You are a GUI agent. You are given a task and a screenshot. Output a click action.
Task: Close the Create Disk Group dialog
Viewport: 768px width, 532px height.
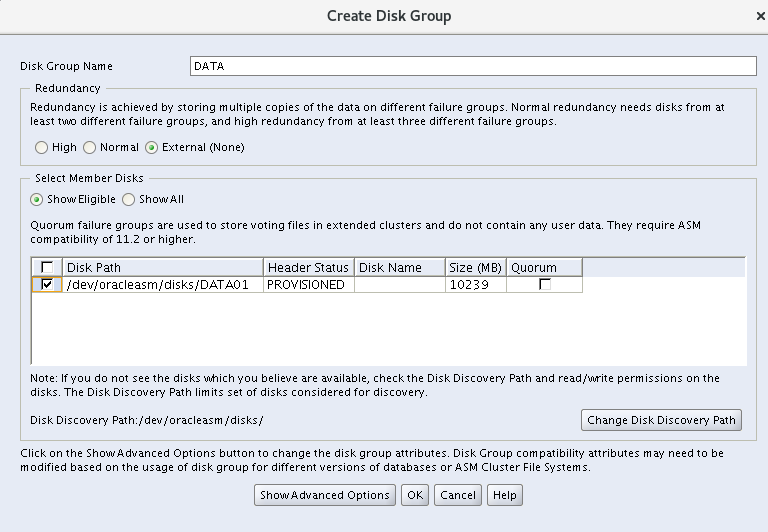761,16
